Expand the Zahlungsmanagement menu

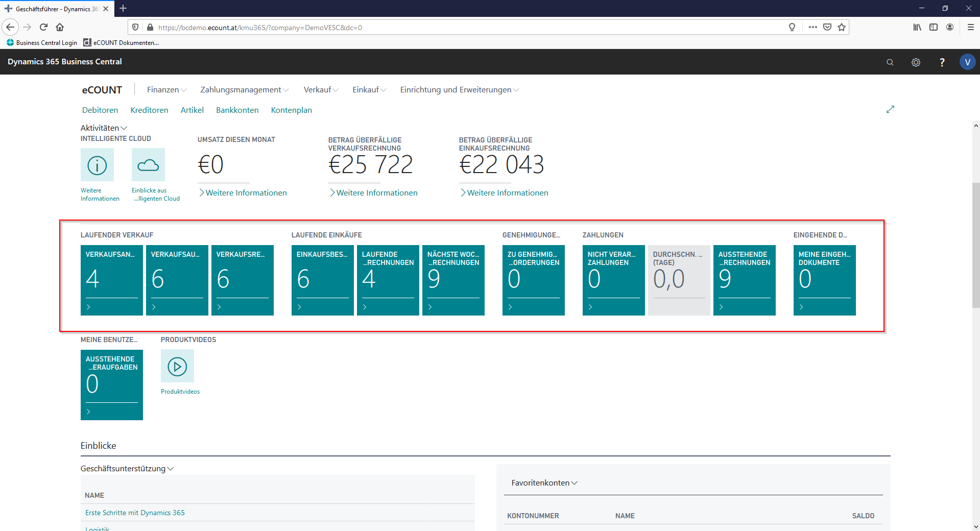tap(245, 90)
